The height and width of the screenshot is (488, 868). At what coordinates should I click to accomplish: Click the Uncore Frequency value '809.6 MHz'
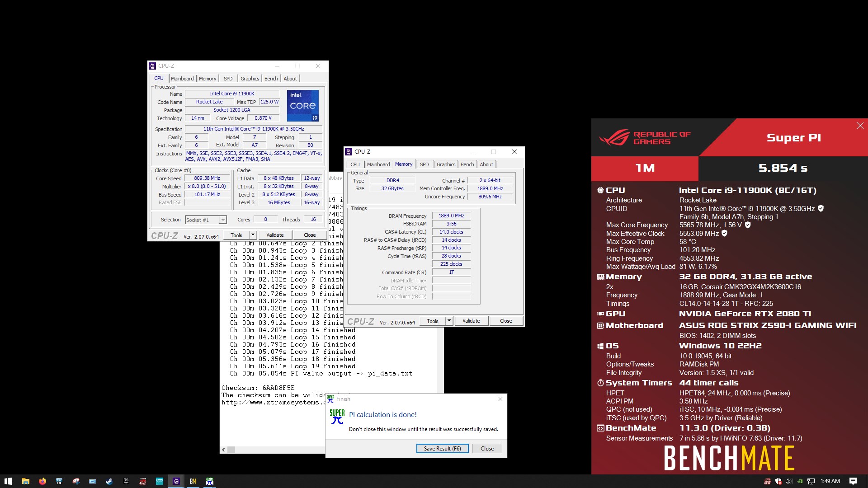(490, 197)
